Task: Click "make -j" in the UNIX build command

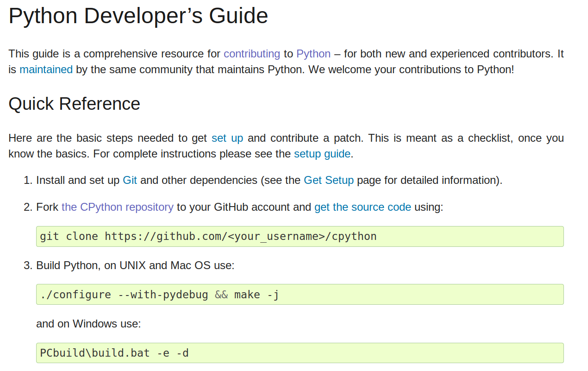Action: coord(256,295)
